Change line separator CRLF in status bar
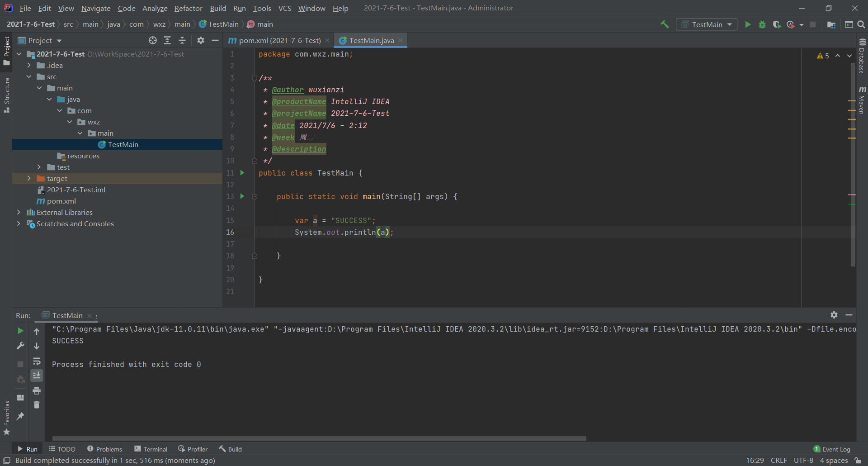The width and height of the screenshot is (868, 466). 779,460
